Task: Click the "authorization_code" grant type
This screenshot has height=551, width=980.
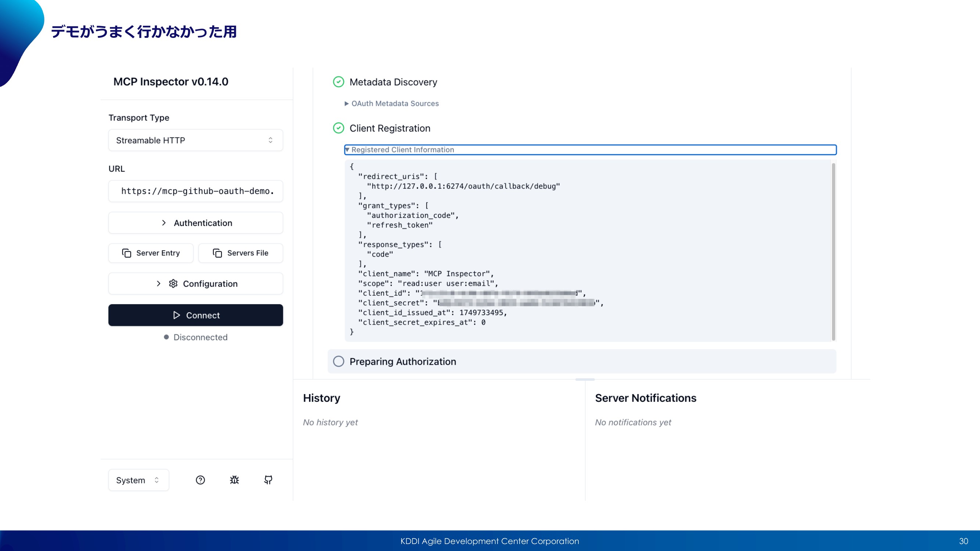Action: click(411, 216)
